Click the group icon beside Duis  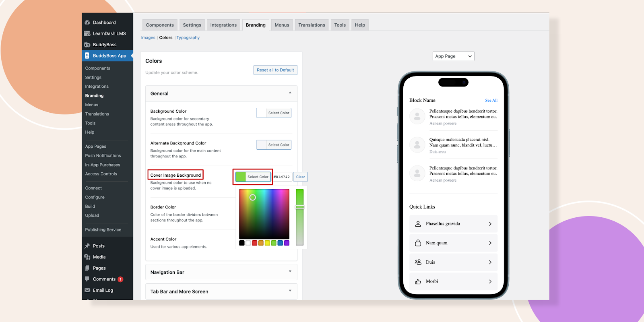point(418,262)
